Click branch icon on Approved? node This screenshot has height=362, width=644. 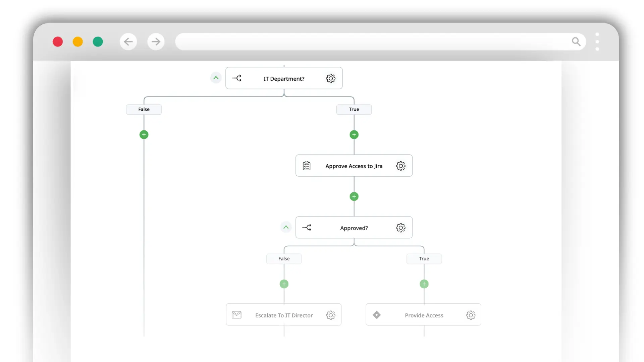[x=307, y=228]
